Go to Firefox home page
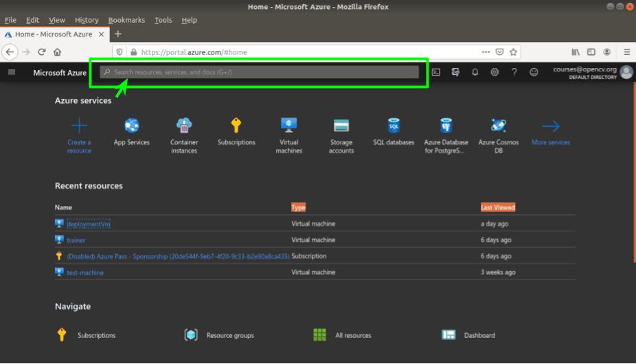The width and height of the screenshot is (636, 364). pos(57,52)
